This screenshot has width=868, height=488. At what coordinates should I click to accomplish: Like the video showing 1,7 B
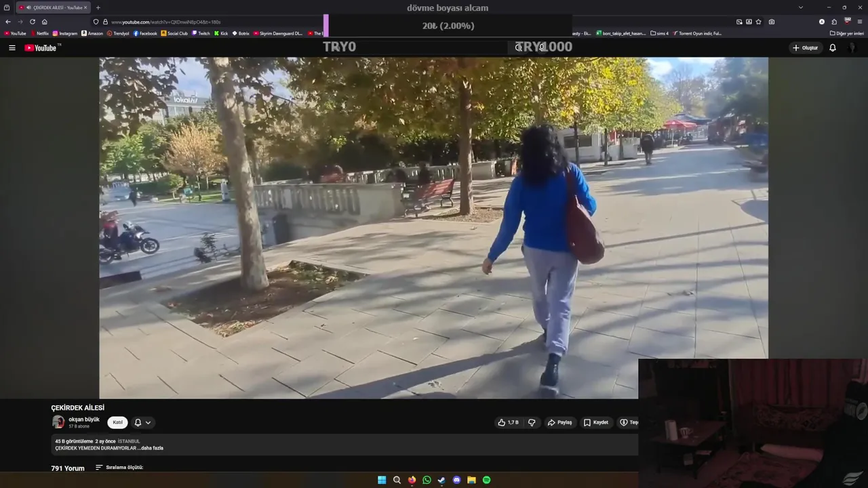[x=508, y=422]
